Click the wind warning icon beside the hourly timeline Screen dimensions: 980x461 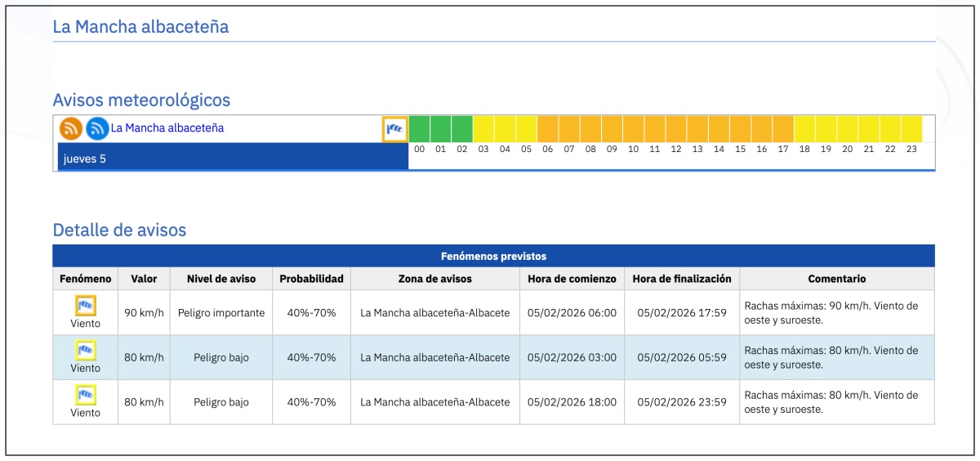click(x=394, y=128)
